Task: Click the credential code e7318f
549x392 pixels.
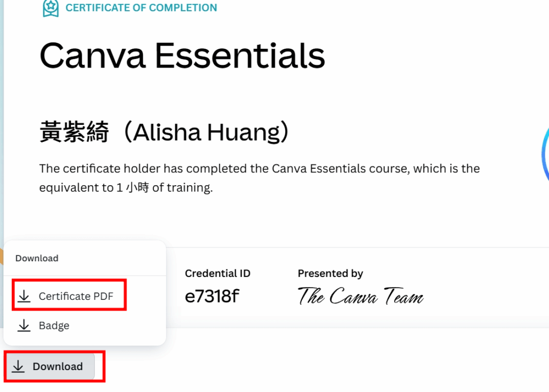Action: tap(211, 296)
